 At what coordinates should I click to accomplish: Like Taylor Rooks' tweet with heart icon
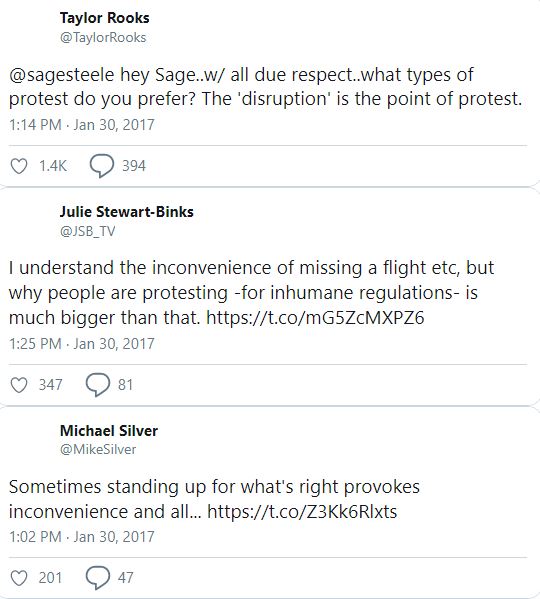[18, 166]
